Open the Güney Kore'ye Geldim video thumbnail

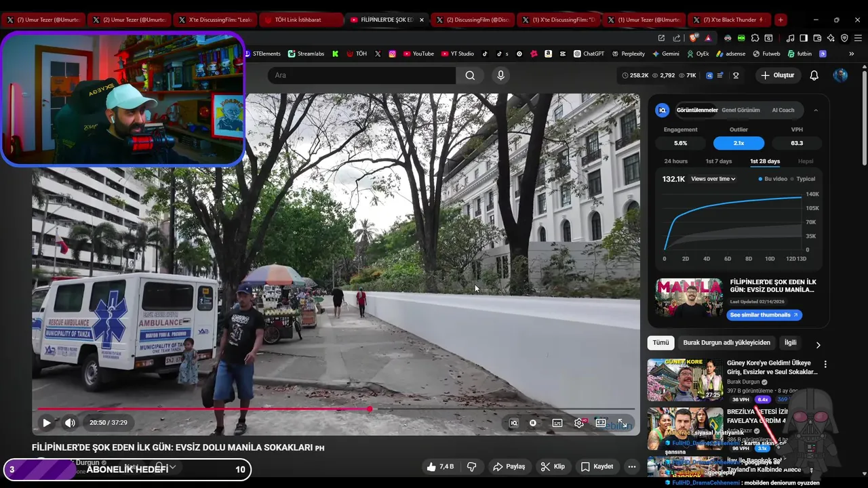[x=685, y=380]
